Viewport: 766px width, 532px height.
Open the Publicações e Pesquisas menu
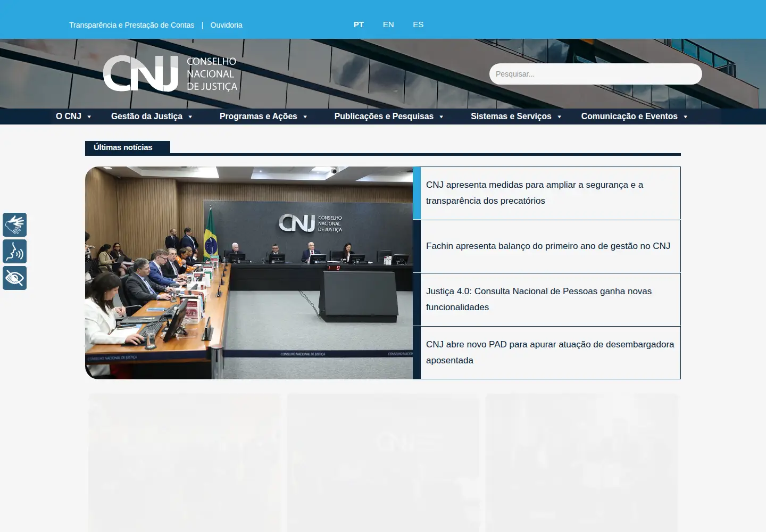tap(384, 116)
